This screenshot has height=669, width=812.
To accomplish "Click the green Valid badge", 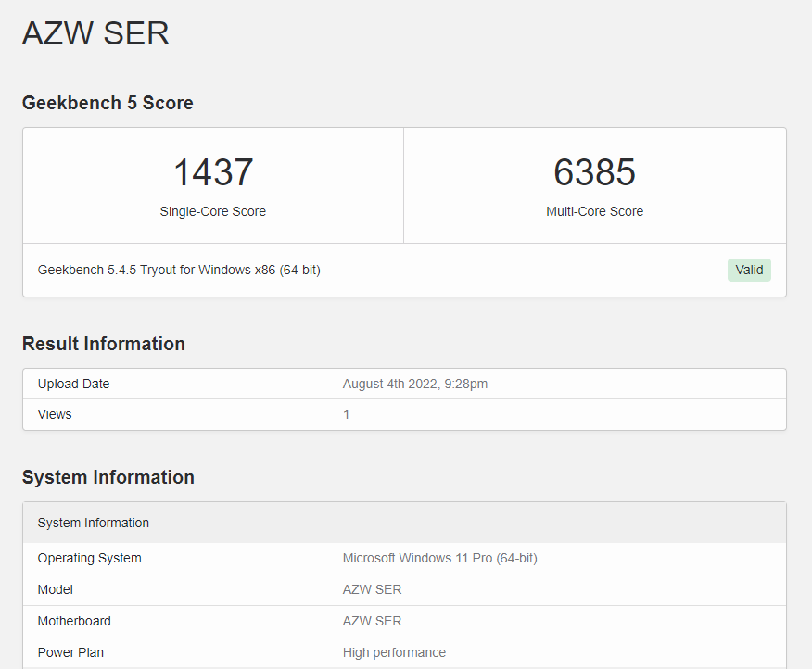I will pos(749,270).
